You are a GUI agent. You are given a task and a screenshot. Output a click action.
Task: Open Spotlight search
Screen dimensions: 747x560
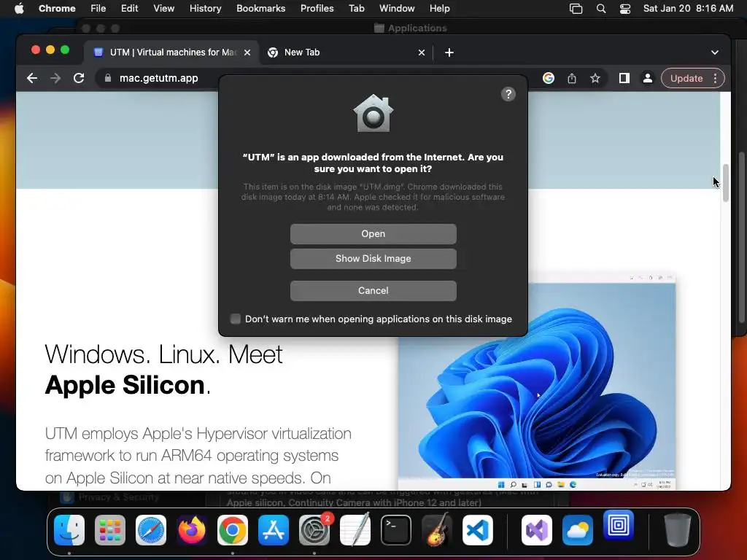[x=601, y=8]
